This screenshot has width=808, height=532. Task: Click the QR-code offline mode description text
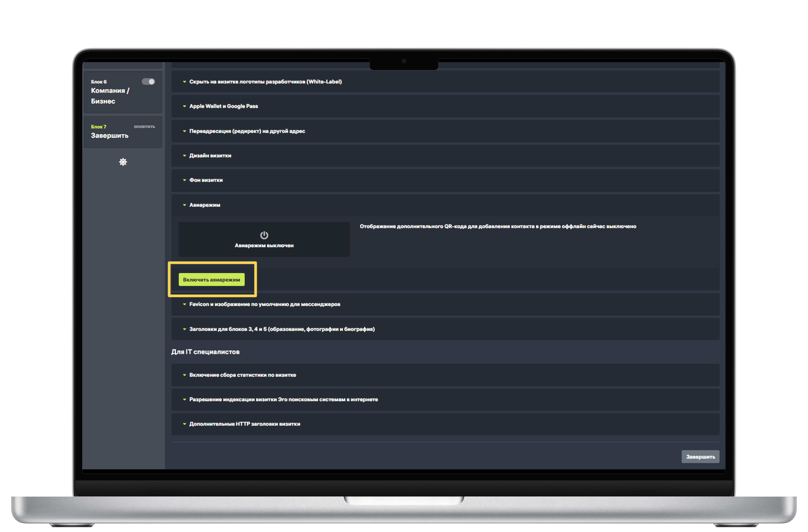(x=498, y=226)
